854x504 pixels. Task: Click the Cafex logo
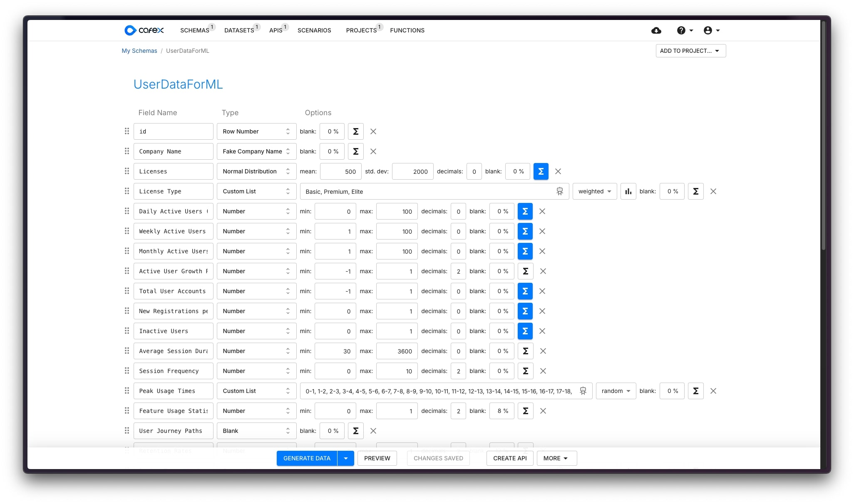tap(144, 30)
